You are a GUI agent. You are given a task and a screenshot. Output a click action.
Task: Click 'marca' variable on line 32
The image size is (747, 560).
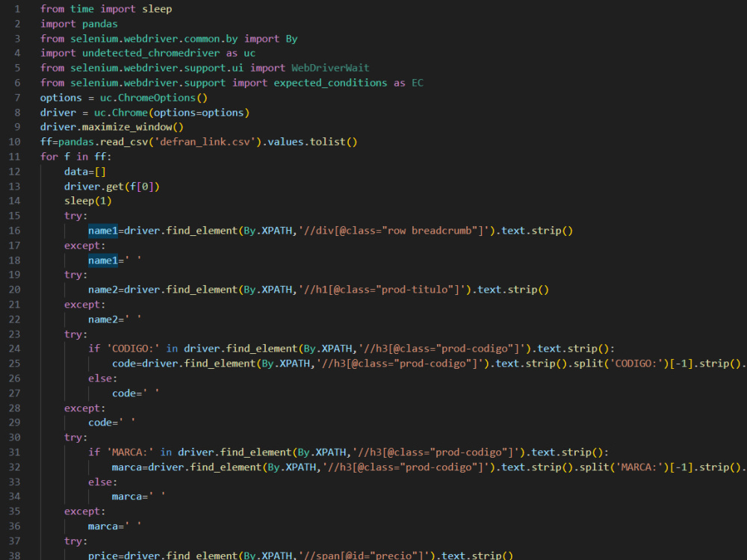(x=127, y=467)
